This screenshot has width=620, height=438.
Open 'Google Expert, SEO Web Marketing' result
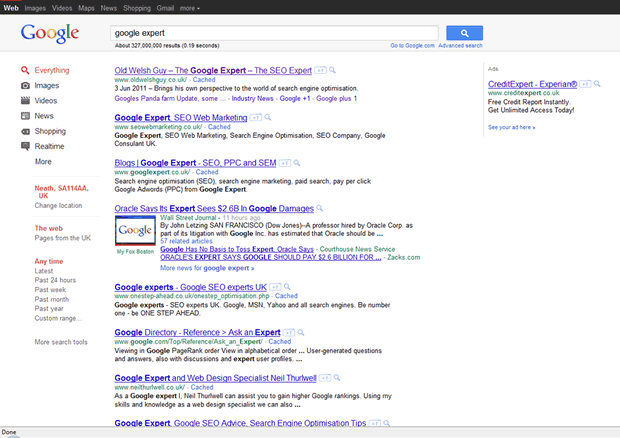coord(181,117)
